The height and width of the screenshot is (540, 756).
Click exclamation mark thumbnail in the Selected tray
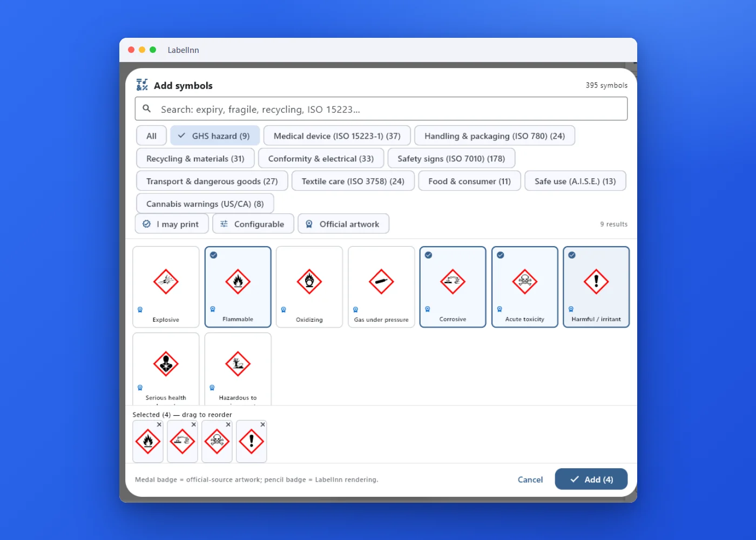[252, 442]
